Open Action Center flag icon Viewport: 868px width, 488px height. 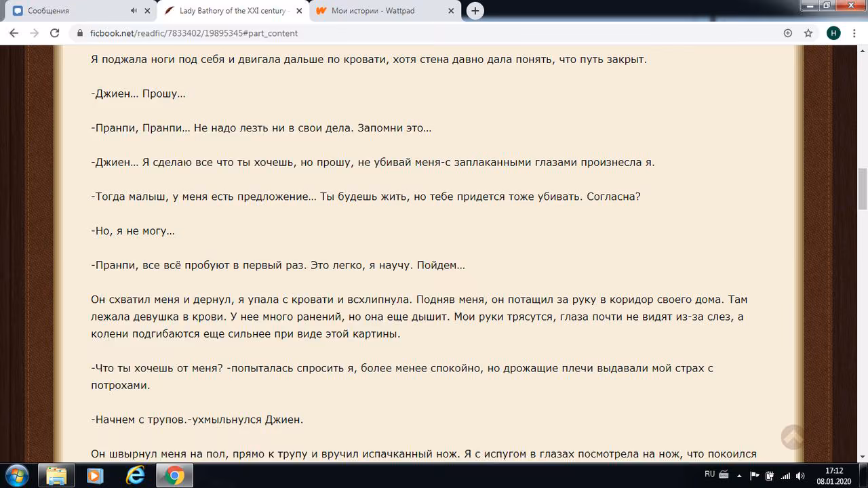pyautogui.click(x=753, y=476)
